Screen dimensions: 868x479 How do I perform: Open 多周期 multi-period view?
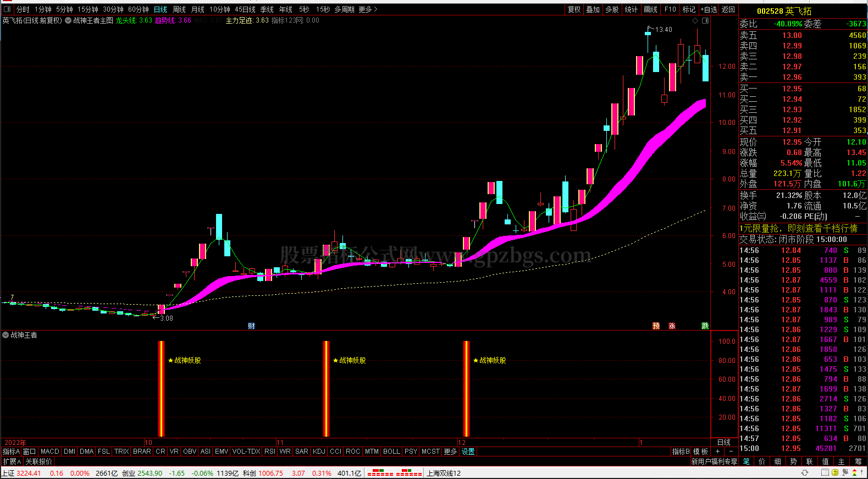(x=345, y=9)
